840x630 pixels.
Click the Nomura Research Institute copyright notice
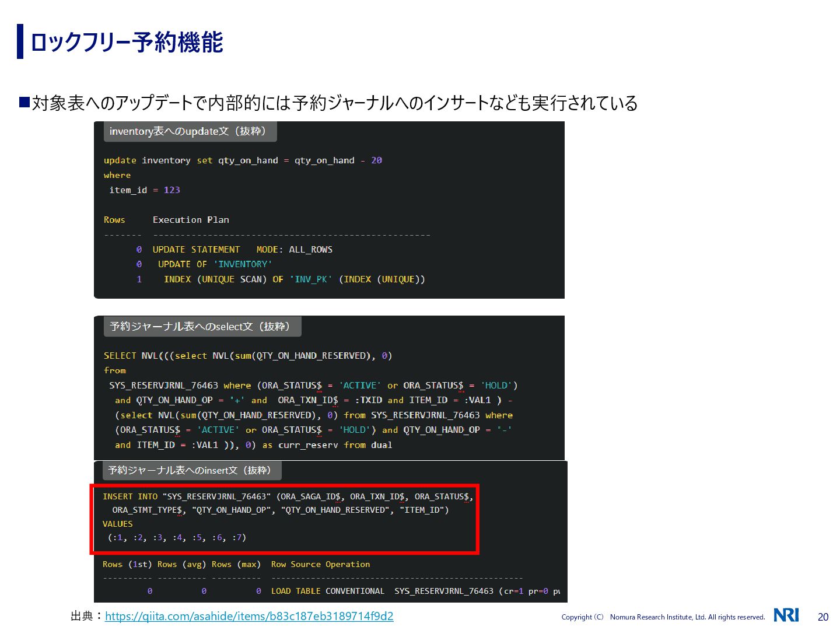663,617
